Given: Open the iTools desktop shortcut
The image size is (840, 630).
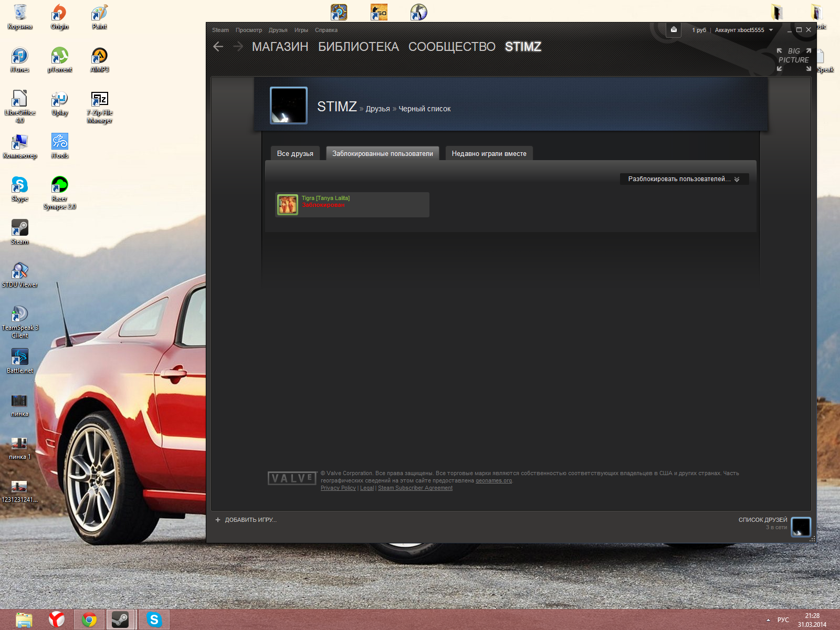Looking at the screenshot, I should tap(59, 145).
